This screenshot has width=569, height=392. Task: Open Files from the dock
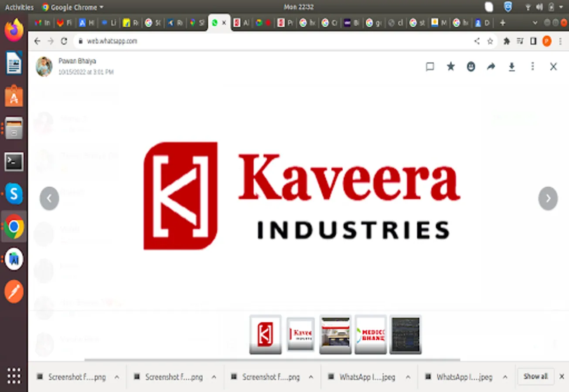click(14, 128)
